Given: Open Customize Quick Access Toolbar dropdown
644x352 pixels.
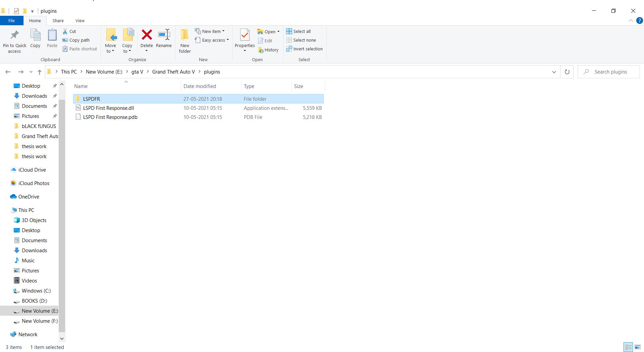Looking at the screenshot, I should pyautogui.click(x=32, y=11).
